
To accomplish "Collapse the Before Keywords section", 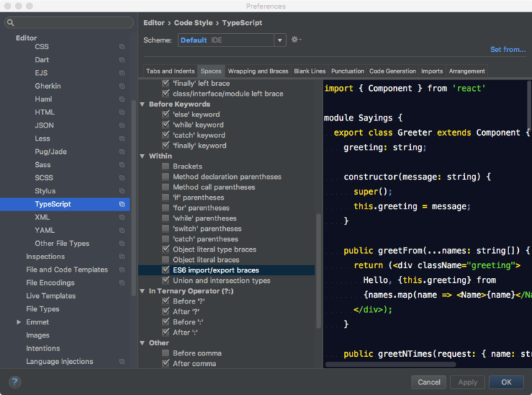I will (x=143, y=104).
